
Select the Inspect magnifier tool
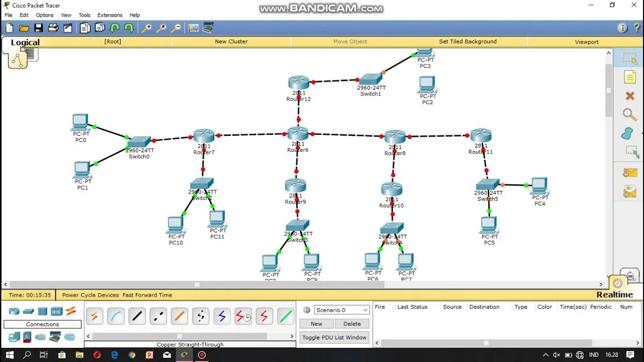click(630, 115)
